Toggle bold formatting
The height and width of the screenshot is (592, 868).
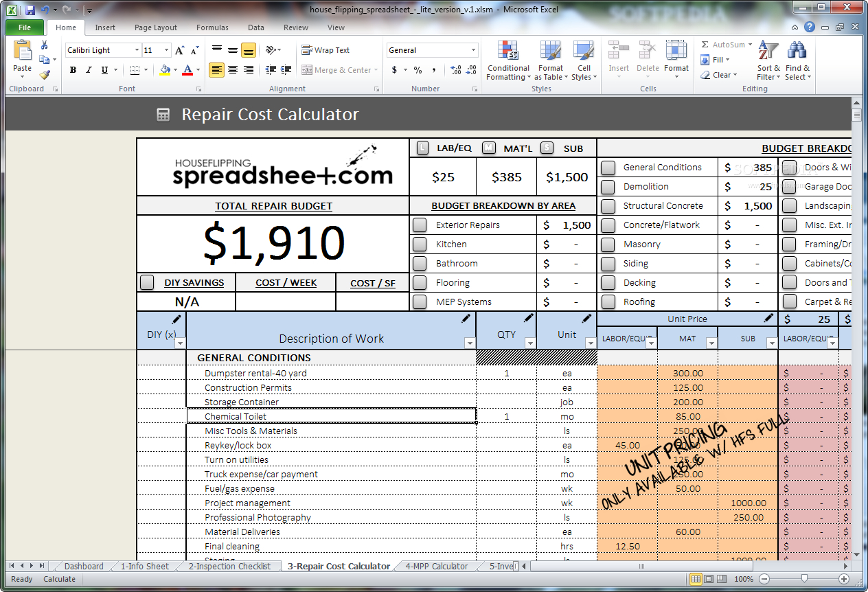click(73, 71)
